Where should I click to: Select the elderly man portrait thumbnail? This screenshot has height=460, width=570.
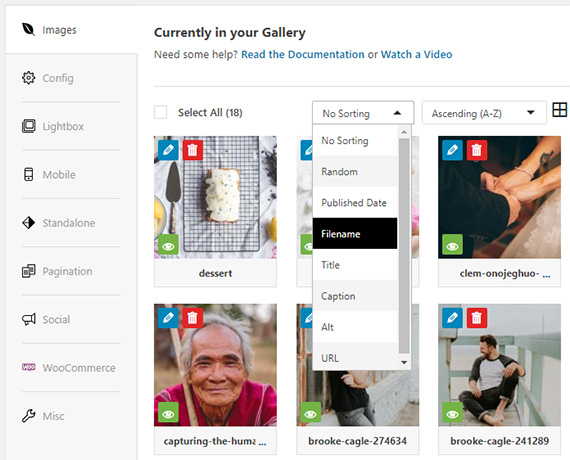[x=215, y=365]
